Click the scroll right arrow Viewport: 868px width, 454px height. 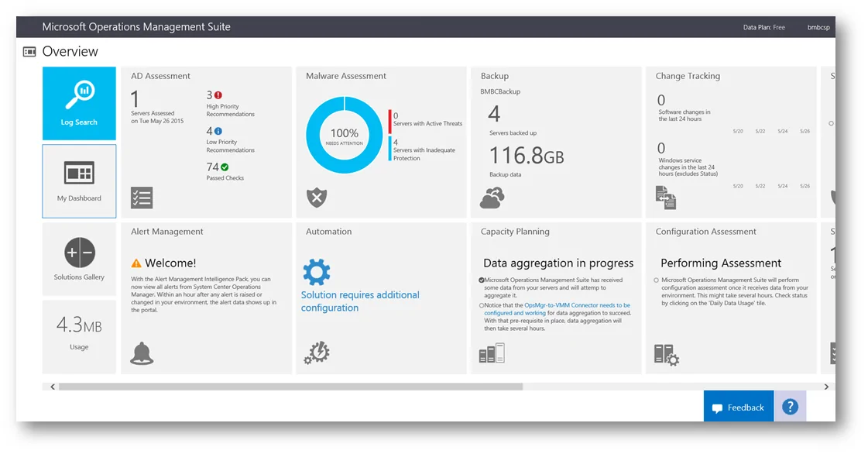pyautogui.click(x=826, y=387)
